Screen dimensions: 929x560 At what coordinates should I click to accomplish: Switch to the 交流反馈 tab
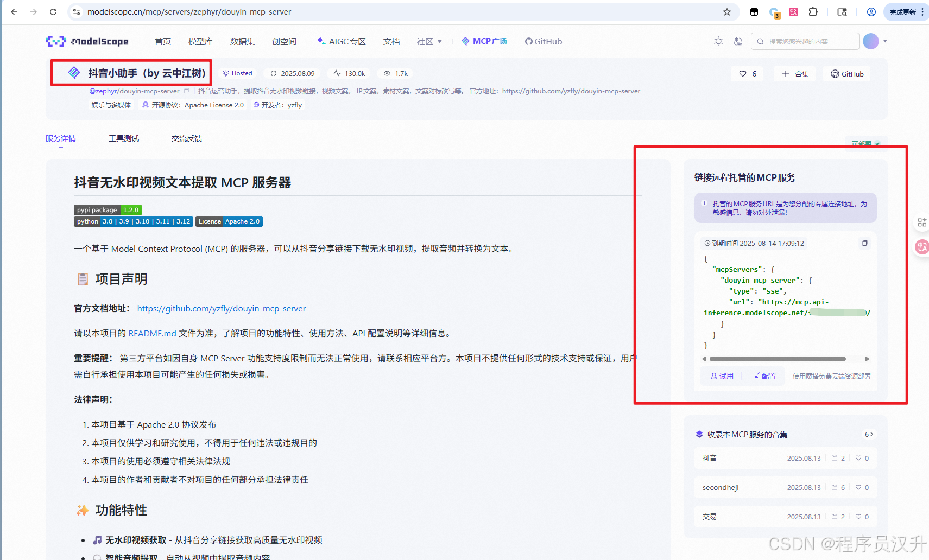click(187, 138)
